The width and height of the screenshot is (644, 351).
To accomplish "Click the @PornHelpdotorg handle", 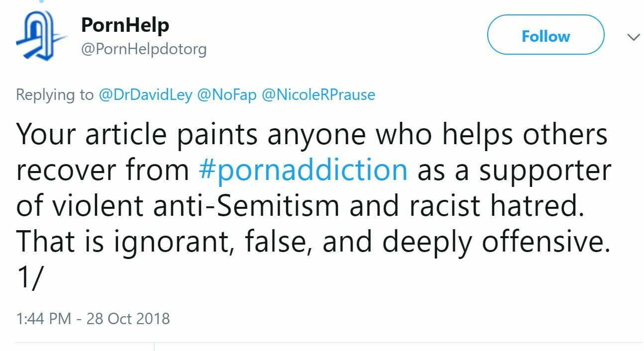I will point(143,49).
